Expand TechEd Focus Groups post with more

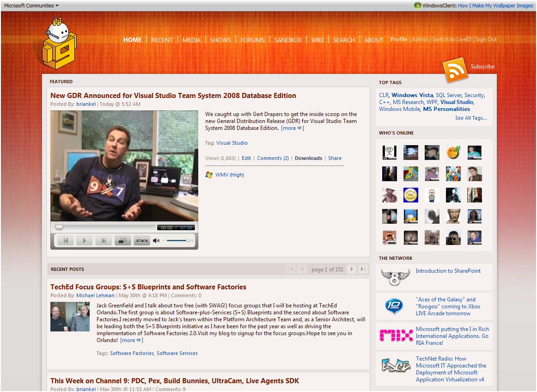(131, 340)
